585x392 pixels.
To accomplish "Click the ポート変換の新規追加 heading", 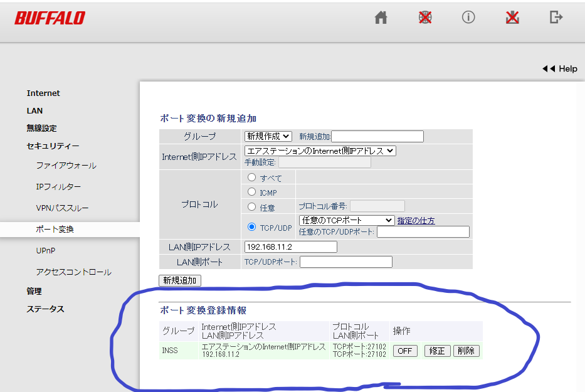I will (x=208, y=119).
